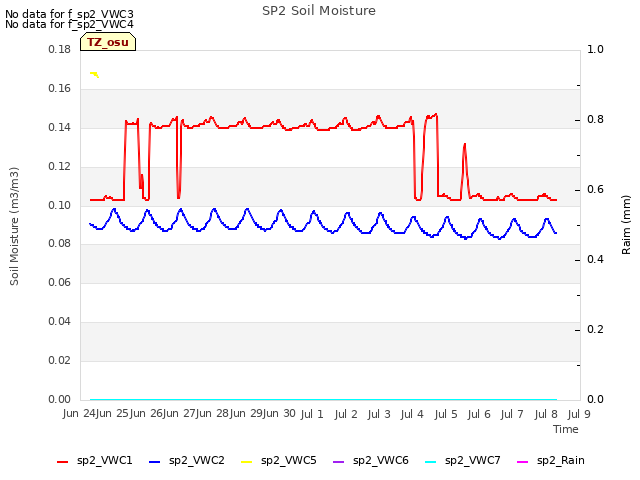Click the 0.10 left axis tick label
The width and height of the screenshot is (640, 480).
pyautogui.click(x=60, y=205)
